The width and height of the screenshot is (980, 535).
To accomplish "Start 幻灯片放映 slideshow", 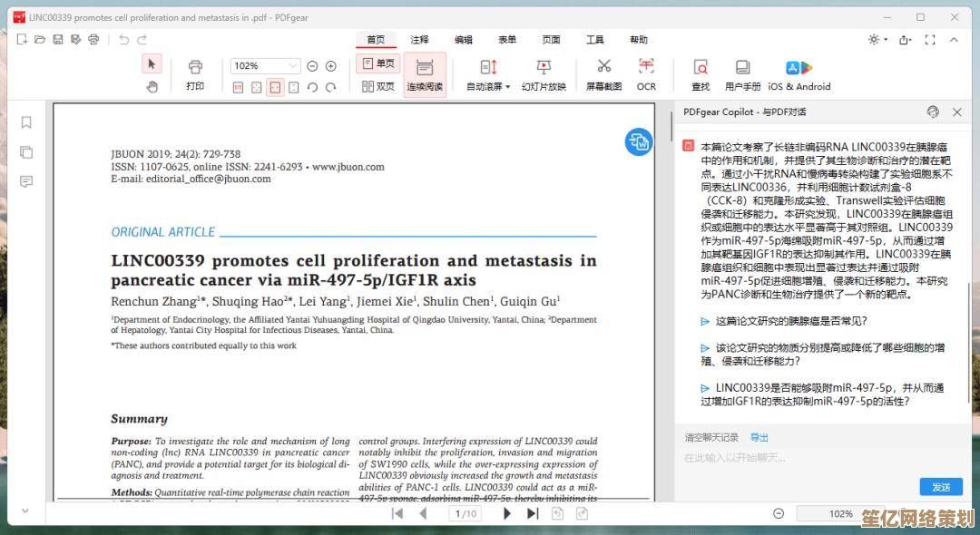I will coord(544,75).
